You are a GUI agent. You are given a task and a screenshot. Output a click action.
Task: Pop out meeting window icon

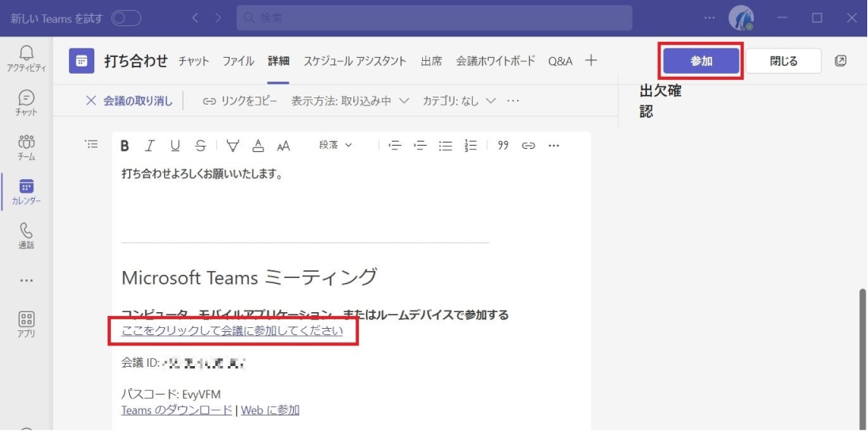pos(840,61)
